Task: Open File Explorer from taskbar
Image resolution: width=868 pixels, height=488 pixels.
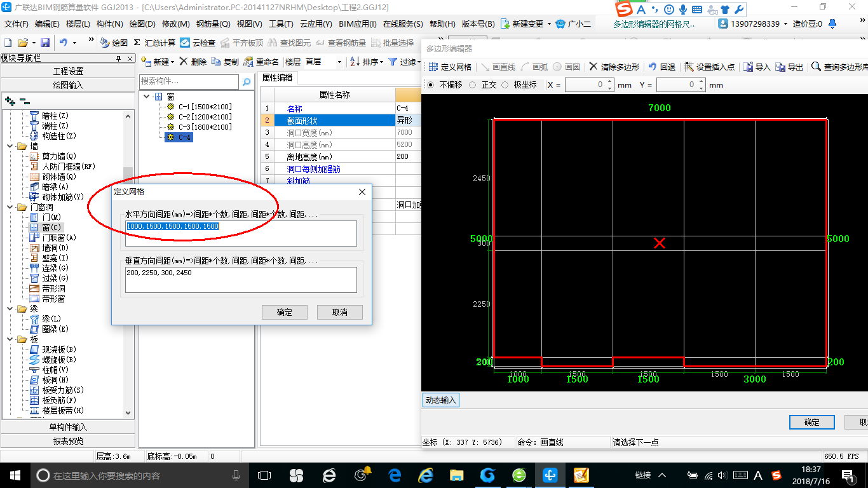Action: point(456,475)
